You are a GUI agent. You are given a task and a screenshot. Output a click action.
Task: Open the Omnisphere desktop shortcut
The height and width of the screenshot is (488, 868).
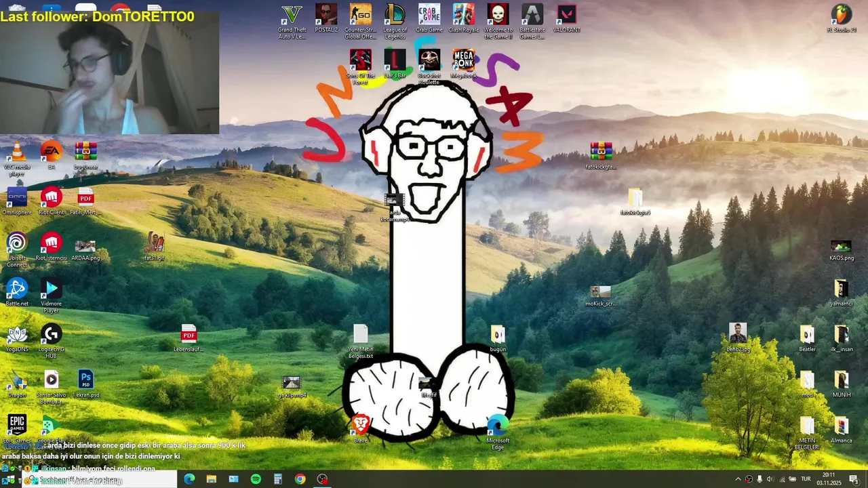(x=17, y=201)
